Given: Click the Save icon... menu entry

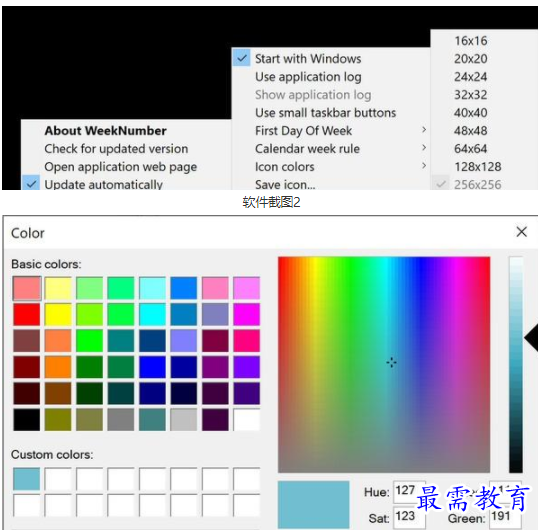Looking at the screenshot, I should (331, 185).
